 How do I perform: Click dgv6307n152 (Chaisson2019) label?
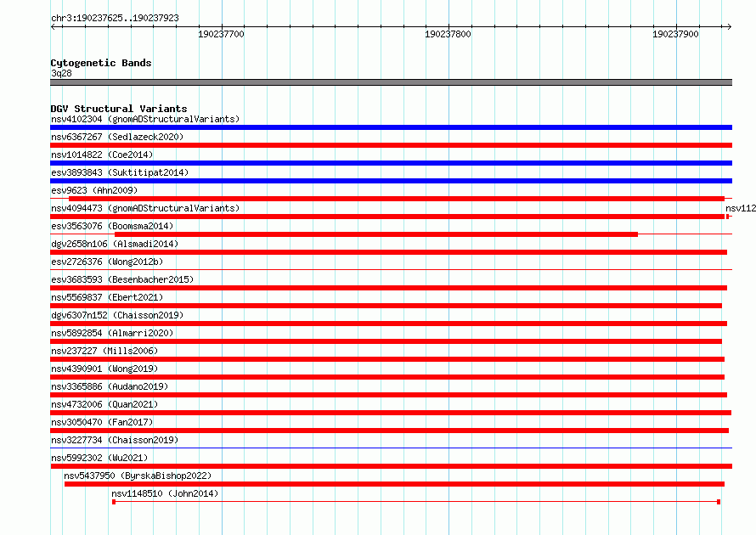click(x=117, y=315)
